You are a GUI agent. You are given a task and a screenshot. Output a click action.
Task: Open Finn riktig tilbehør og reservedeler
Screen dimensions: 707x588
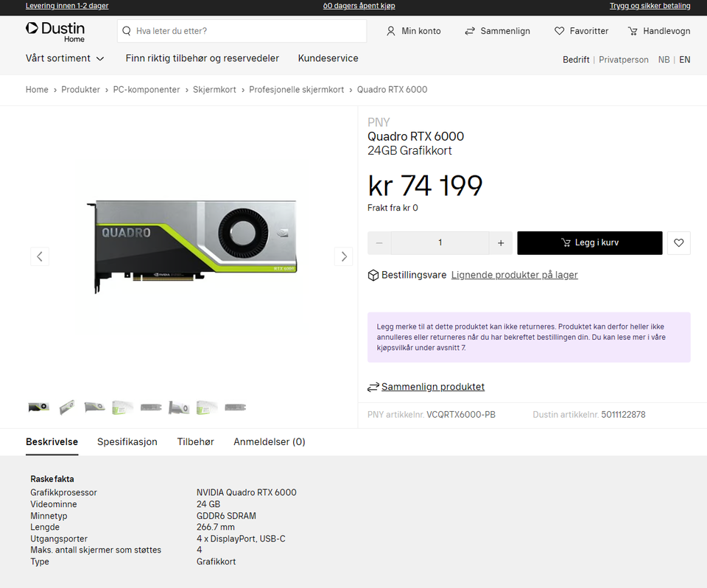202,58
